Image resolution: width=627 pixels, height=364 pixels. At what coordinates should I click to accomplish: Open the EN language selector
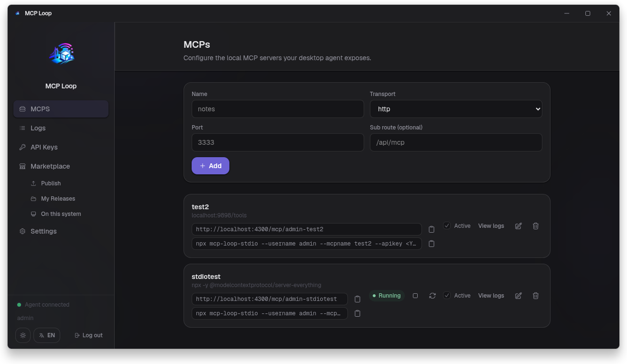47,335
